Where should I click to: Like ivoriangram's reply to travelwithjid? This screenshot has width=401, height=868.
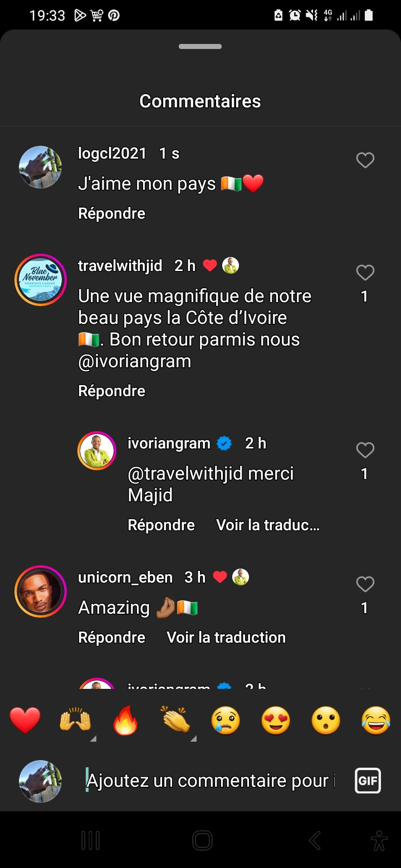[365, 450]
